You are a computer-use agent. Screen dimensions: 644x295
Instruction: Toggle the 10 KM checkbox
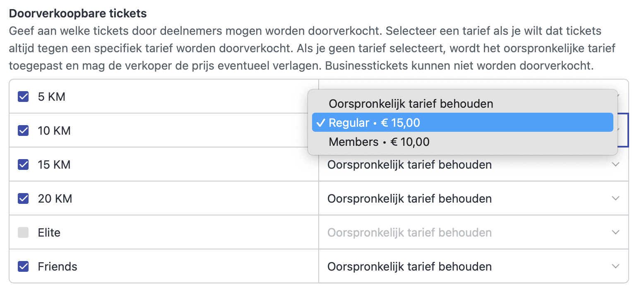(x=23, y=131)
